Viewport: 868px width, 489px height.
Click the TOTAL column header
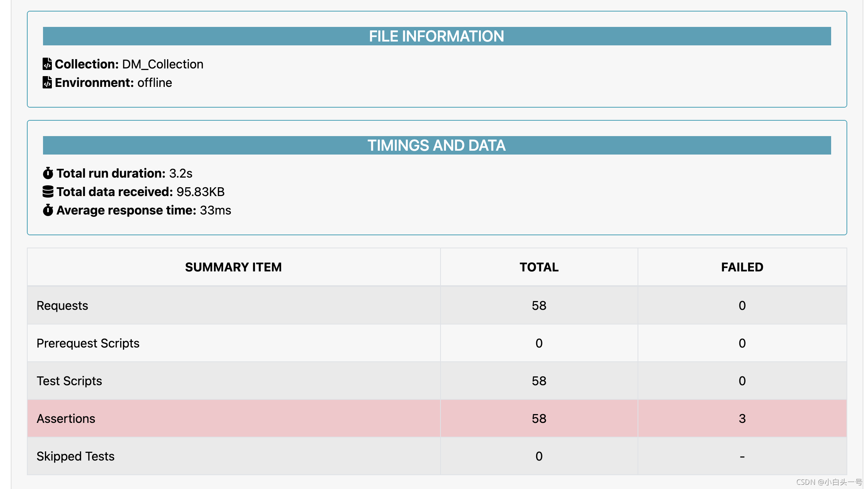539,267
